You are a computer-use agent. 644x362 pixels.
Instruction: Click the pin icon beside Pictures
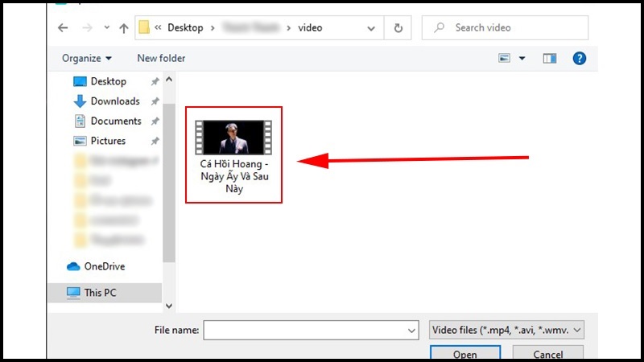[x=155, y=141]
